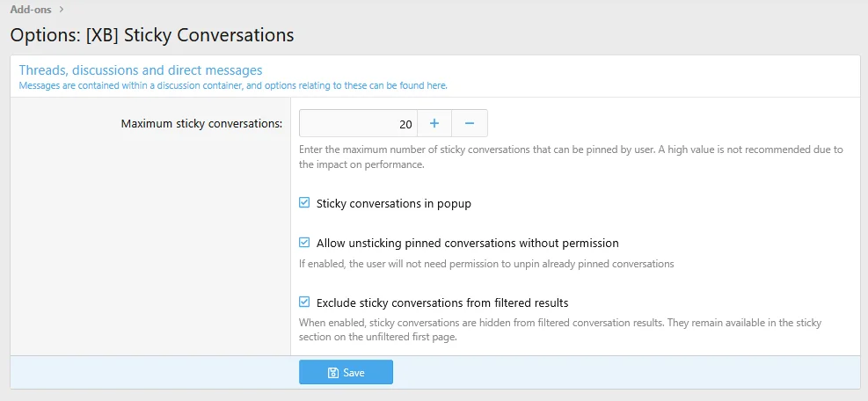The height and width of the screenshot is (401, 868).
Task: Click the Save button
Action: coord(346,372)
